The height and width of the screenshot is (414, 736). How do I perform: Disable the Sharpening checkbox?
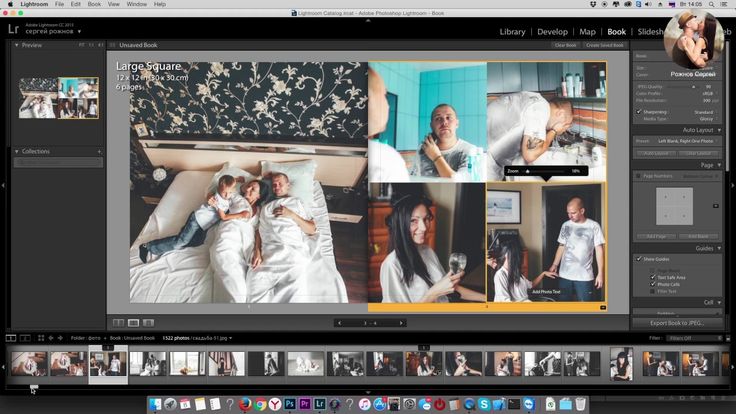(640, 112)
